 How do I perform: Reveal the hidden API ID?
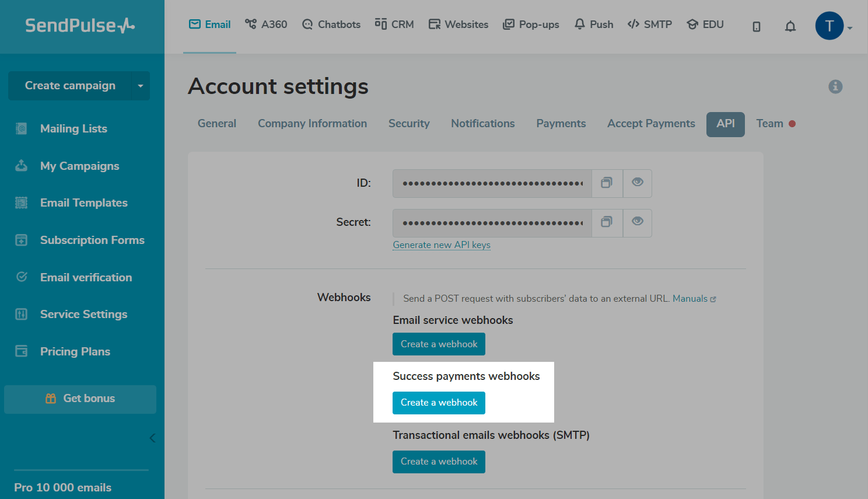coord(638,183)
